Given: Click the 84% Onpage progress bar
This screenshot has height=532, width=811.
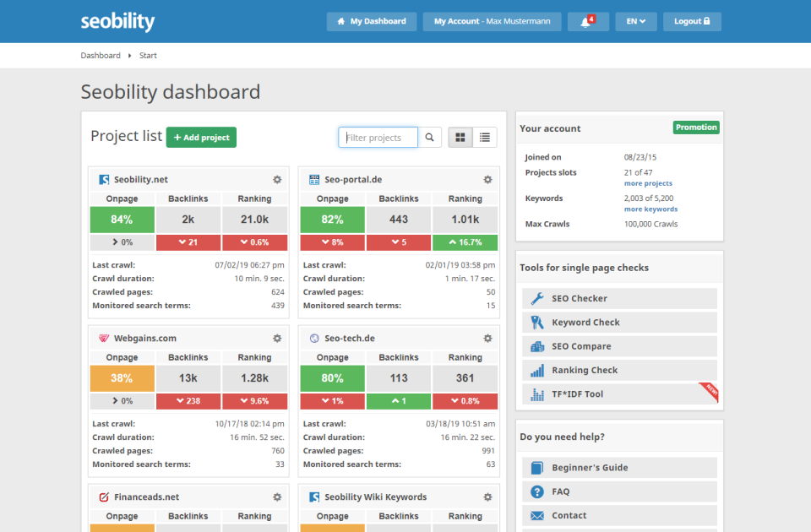Looking at the screenshot, I should point(122,219).
